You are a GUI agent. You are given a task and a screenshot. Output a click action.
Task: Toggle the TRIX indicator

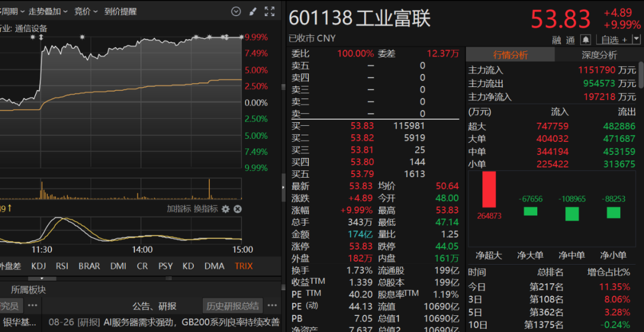(243, 266)
